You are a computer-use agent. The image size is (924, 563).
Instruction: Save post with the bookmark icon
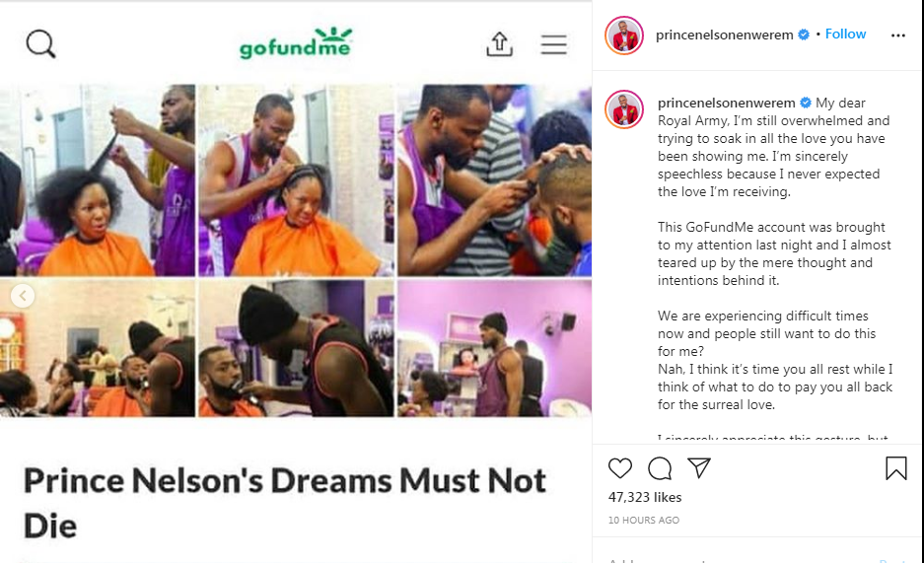pyautogui.click(x=895, y=468)
